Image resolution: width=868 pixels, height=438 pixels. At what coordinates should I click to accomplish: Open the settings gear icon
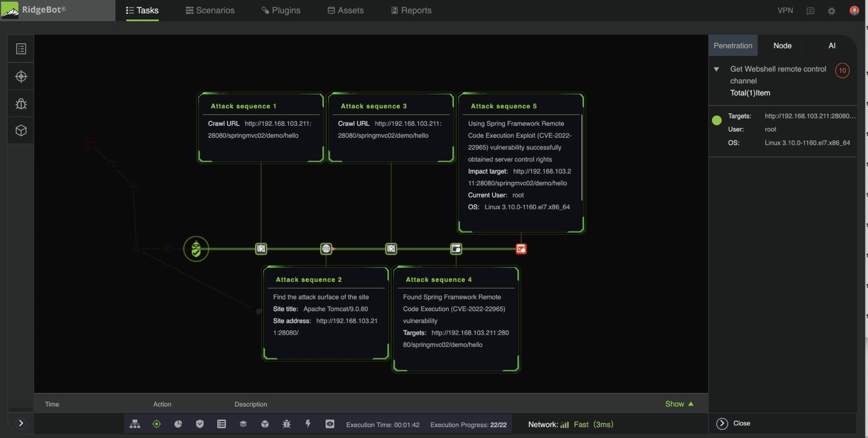click(832, 11)
